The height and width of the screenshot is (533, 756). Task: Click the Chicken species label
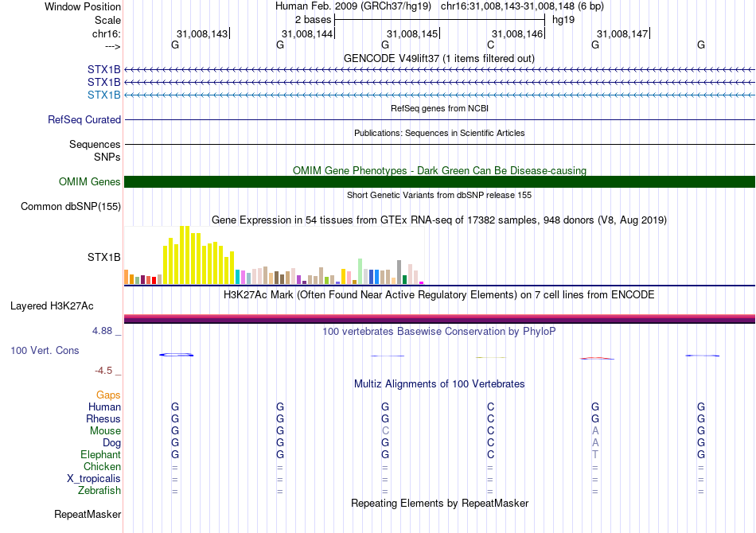[x=102, y=466]
